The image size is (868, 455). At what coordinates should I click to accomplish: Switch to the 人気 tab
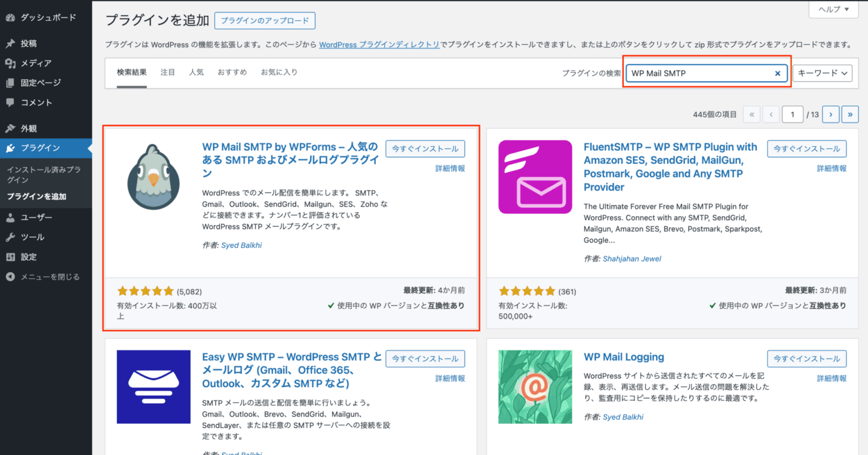[197, 72]
